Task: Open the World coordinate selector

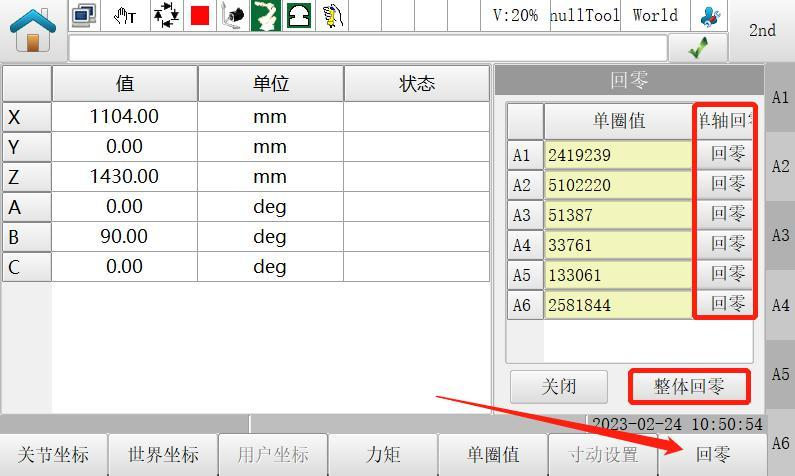Action: coord(655,15)
